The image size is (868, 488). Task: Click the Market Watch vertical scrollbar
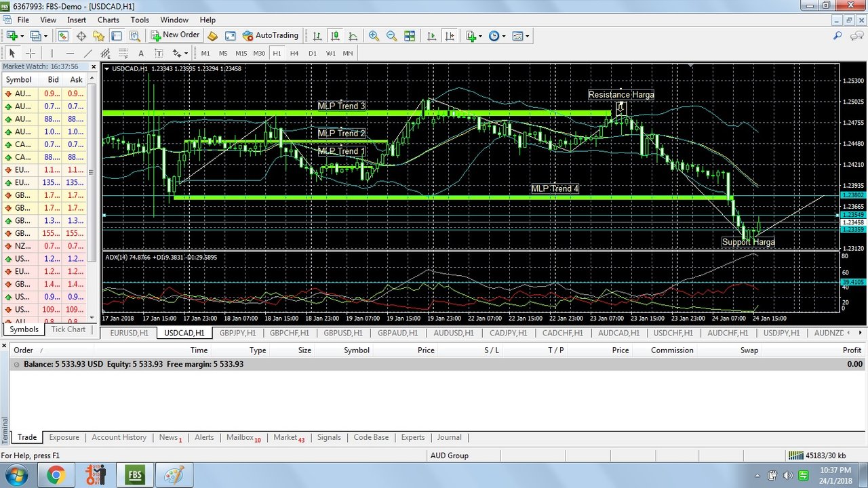93,197
